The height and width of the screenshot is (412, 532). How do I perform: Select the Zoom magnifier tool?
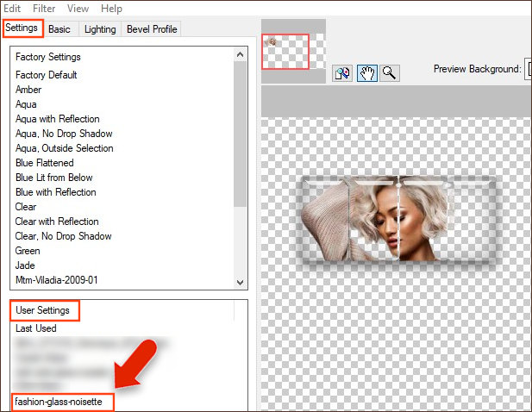389,73
